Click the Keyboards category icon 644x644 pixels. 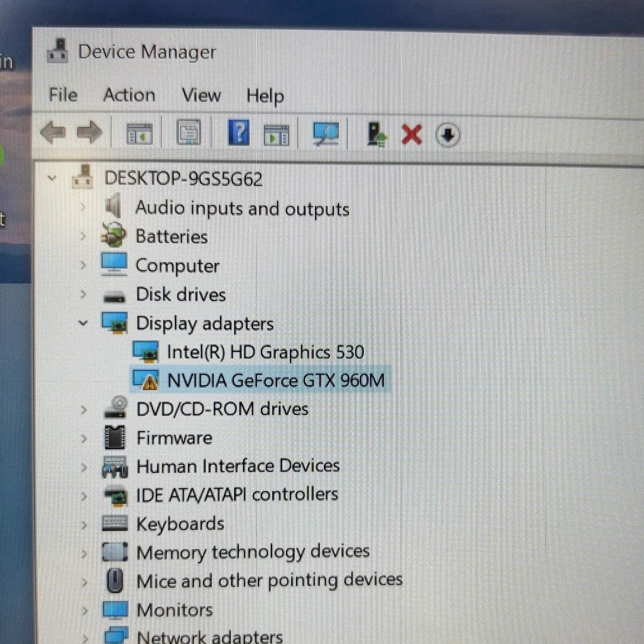[115, 523]
